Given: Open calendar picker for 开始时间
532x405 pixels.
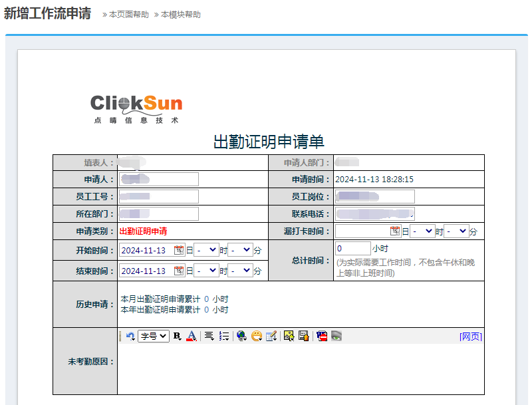Looking at the screenshot, I should point(178,250).
